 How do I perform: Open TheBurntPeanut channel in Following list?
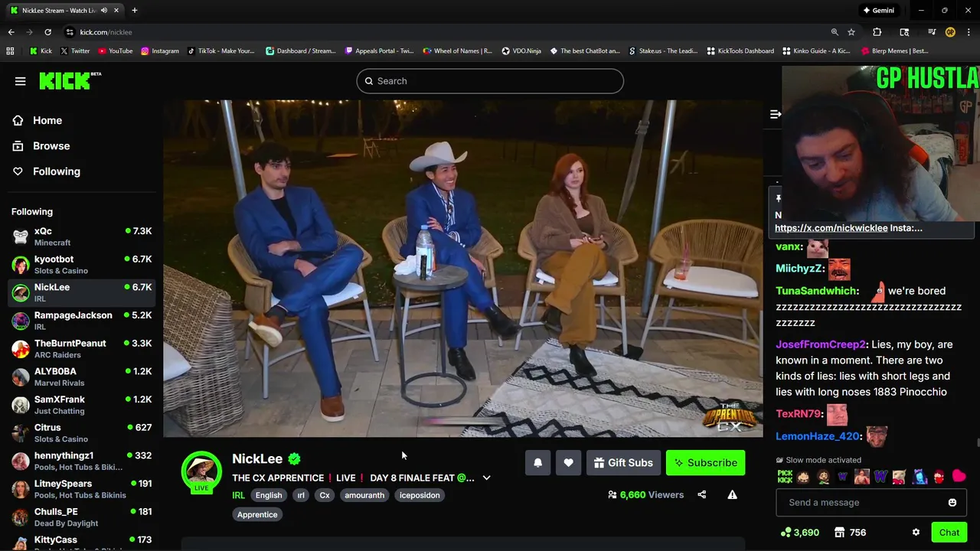(x=81, y=349)
